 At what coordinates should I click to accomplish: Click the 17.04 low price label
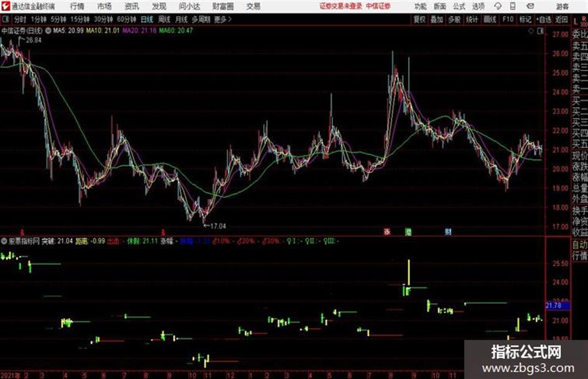[x=218, y=226]
